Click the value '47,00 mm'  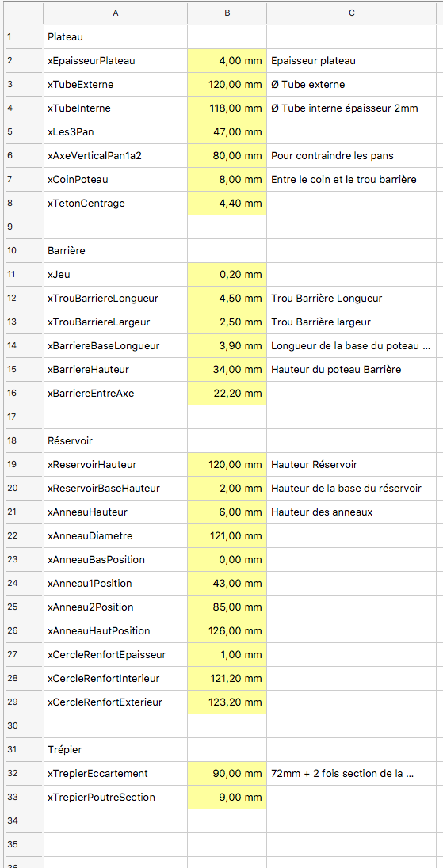tap(227, 131)
